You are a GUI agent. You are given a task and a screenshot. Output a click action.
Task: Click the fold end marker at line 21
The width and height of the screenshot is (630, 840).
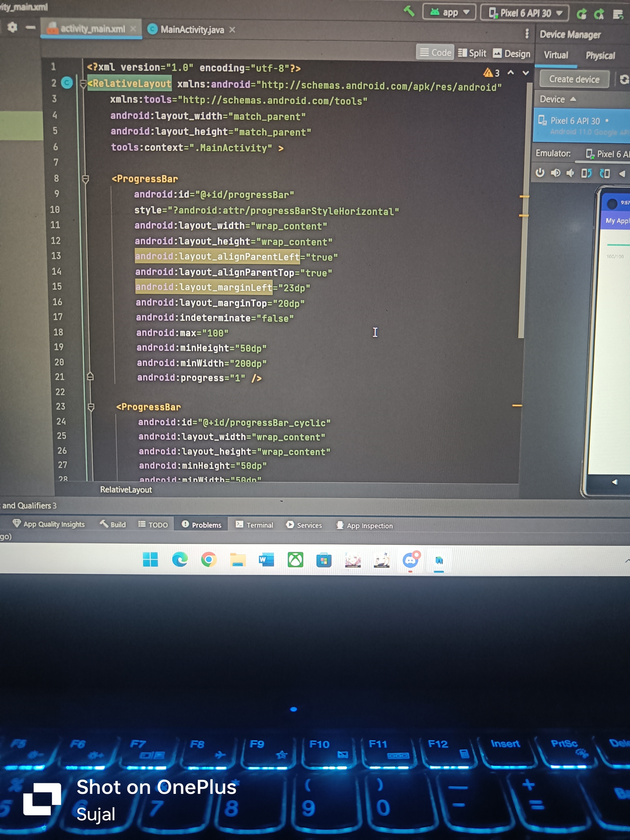tap(90, 376)
